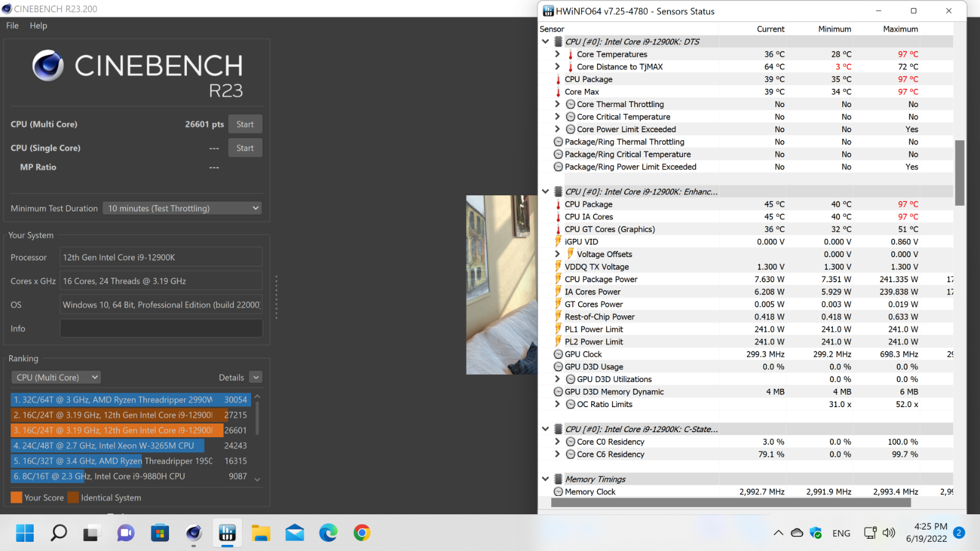Click the iGPU VID lightning icon
The width and height of the screenshot is (980, 551).
click(x=558, y=242)
